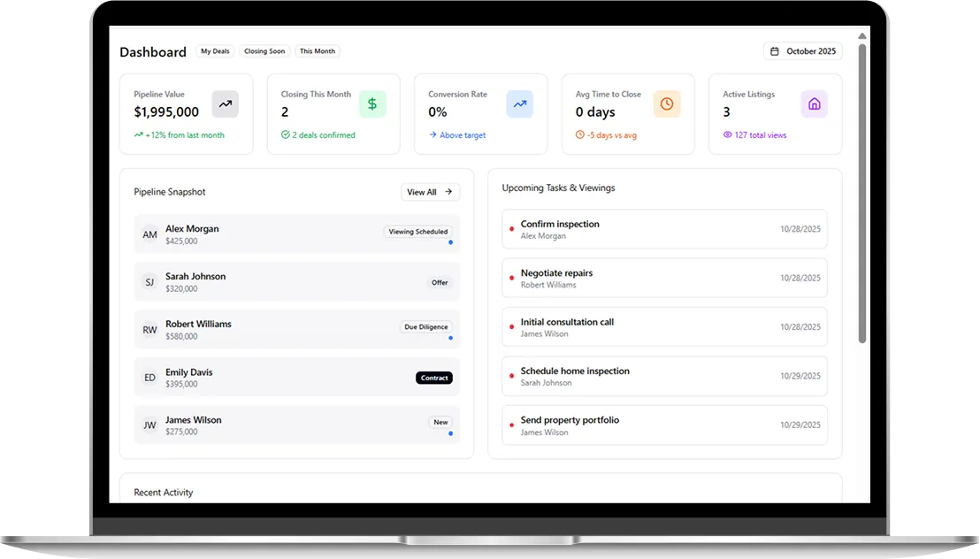Click the house icon on Active Listings
Screen dimensions: 980x559
pos(814,104)
